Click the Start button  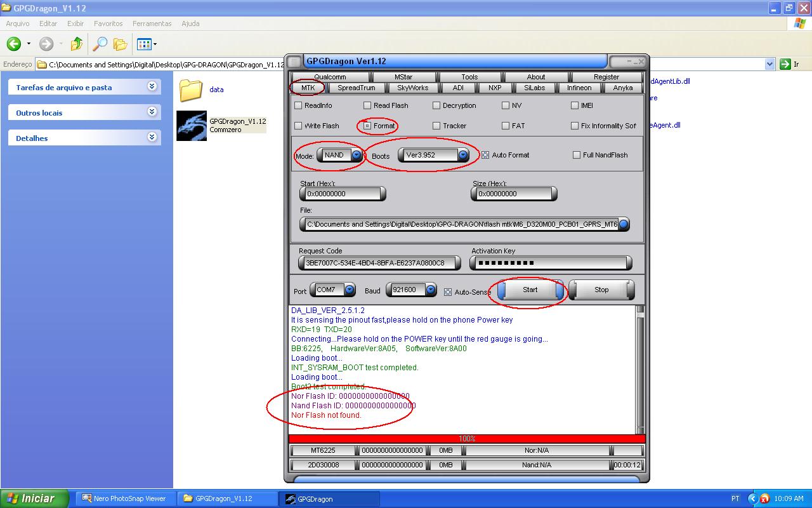click(x=530, y=290)
